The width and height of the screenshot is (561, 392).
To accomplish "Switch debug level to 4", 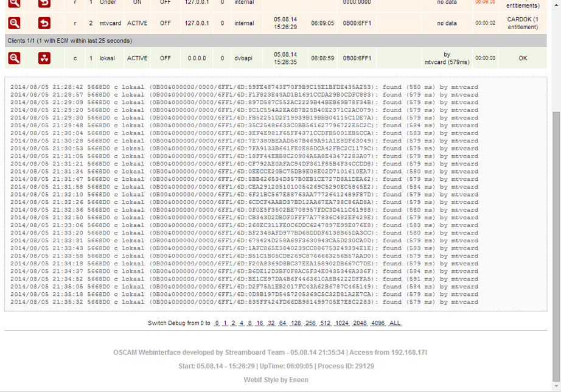I will pyautogui.click(x=242, y=323).
